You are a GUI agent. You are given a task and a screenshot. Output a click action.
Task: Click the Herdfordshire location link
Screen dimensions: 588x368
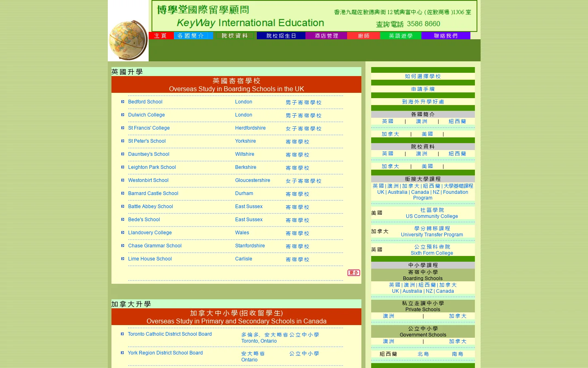pyautogui.click(x=250, y=128)
